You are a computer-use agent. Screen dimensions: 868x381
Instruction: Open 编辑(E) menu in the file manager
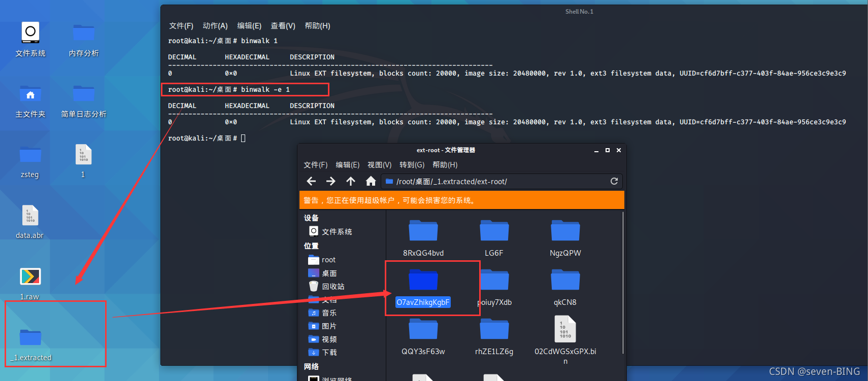[x=348, y=165]
